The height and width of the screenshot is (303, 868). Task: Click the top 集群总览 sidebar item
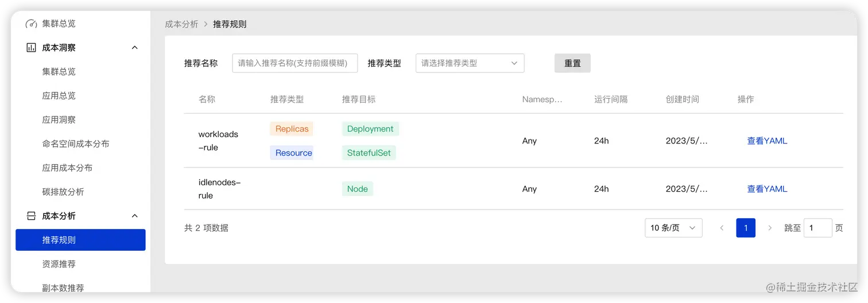tap(59, 24)
